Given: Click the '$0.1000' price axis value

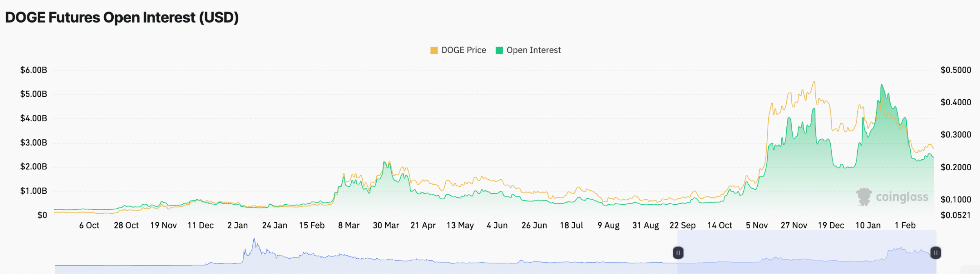Looking at the screenshot, I should pos(956,200).
